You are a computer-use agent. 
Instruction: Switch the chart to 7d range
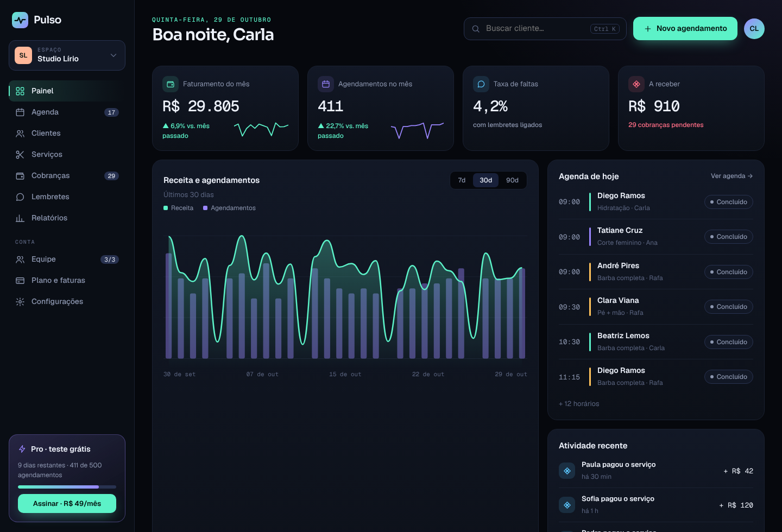462,180
